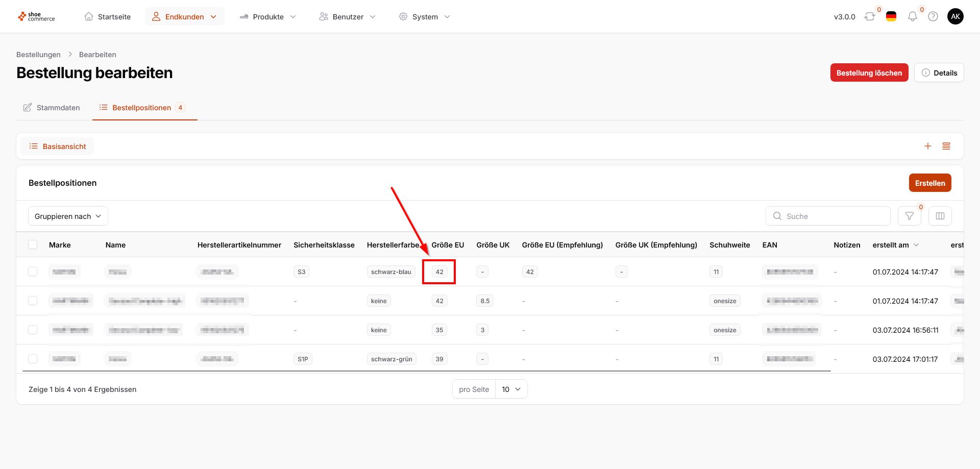This screenshot has width=980, height=469.
Task: Click the 35 EU size badge
Action: coord(439,330)
